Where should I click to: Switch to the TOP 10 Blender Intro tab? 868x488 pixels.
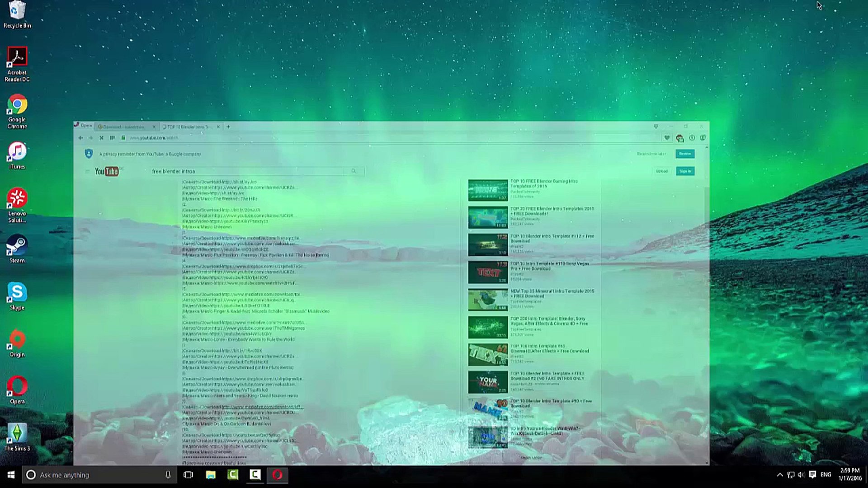click(188, 127)
